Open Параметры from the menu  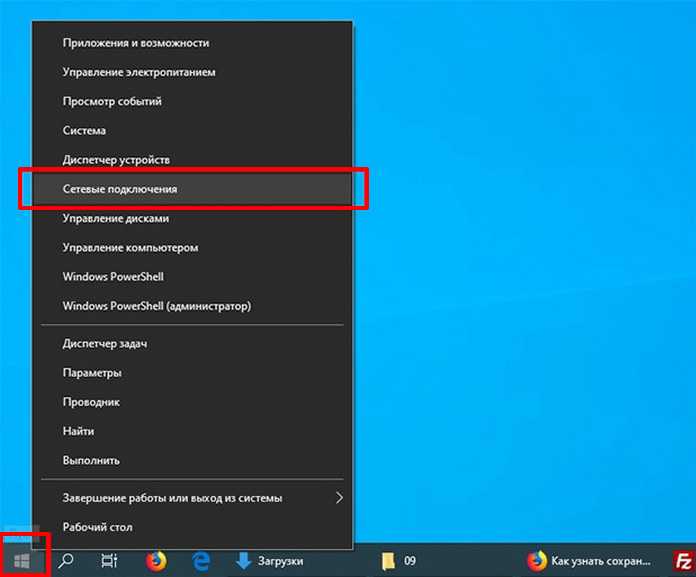coord(193,373)
